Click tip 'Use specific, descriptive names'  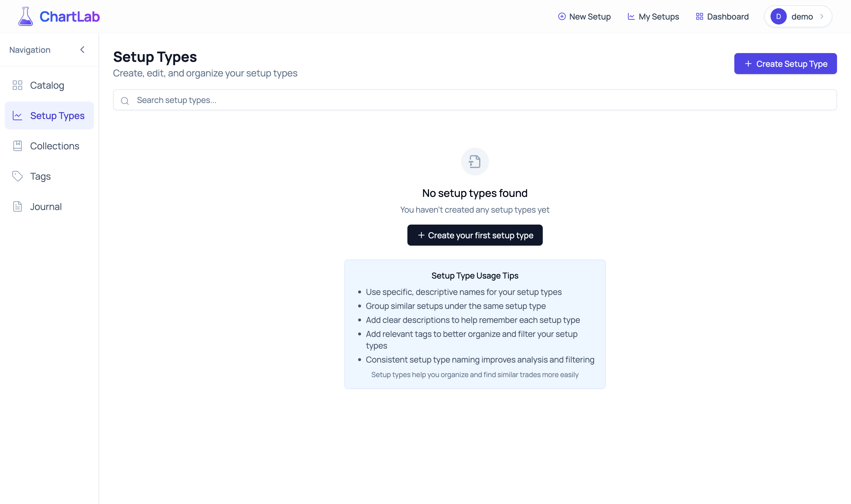463,292
